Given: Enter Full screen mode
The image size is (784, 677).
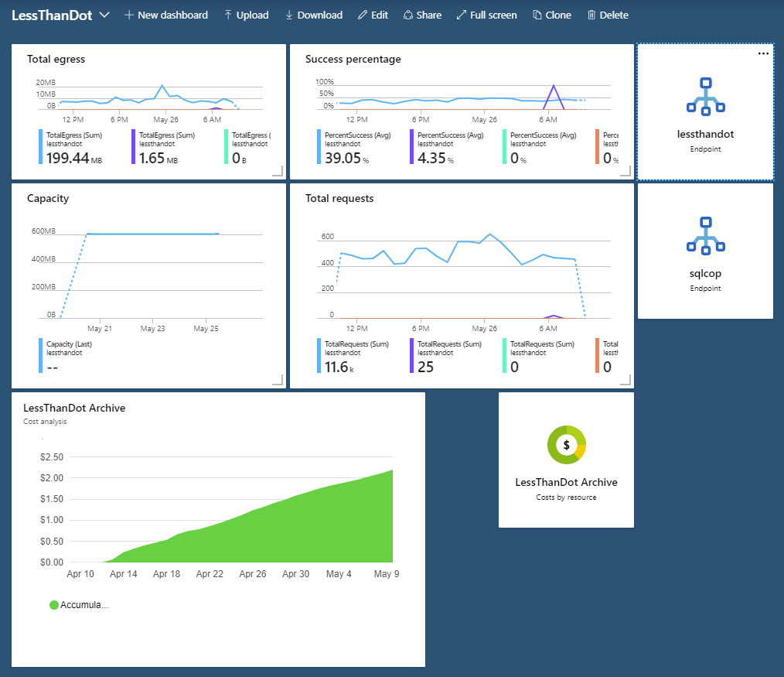Looking at the screenshot, I should (486, 15).
